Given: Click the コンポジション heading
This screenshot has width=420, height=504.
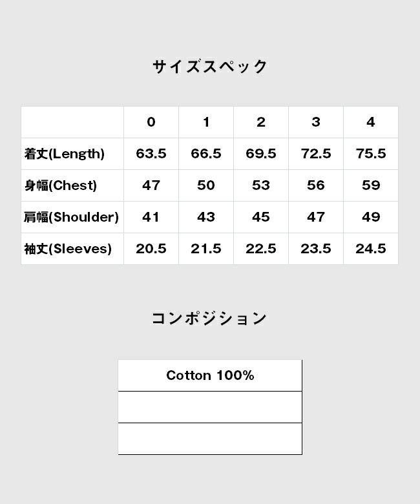Looking at the screenshot, I should click(x=209, y=319).
